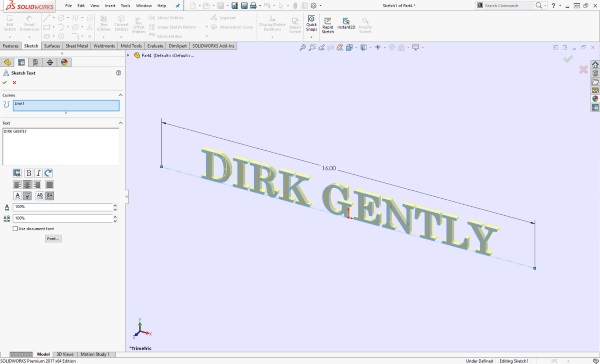The width and height of the screenshot is (600, 364).
Task: Open View Palette in task pane
Action: tap(595, 90)
